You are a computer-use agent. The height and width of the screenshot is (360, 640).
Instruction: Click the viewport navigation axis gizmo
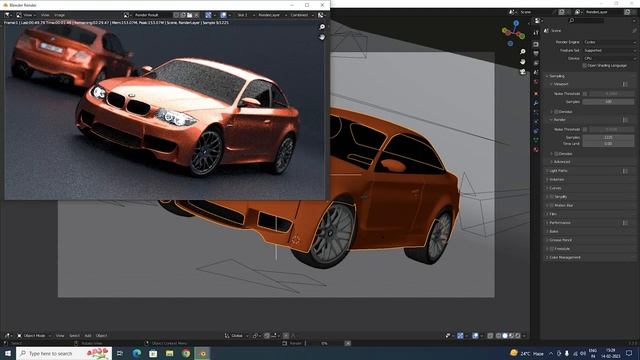[513, 33]
